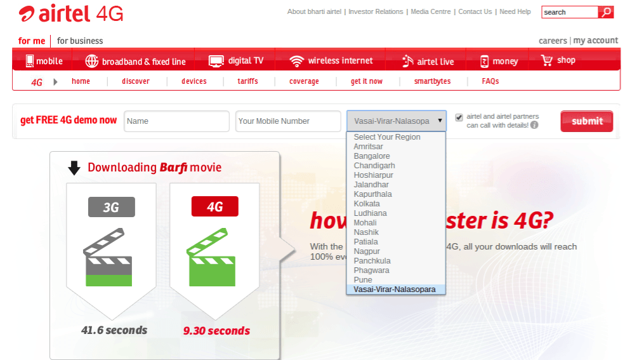Switch to the for me tab

pyautogui.click(x=32, y=41)
